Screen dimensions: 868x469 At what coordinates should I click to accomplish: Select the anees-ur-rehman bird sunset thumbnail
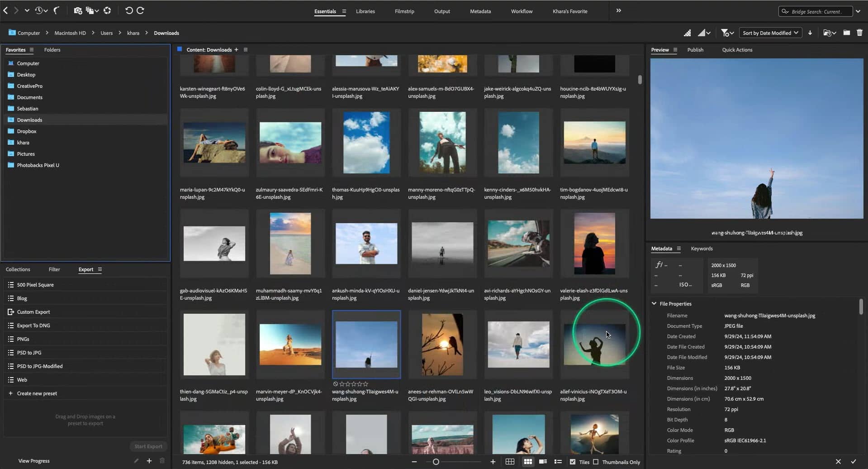coord(442,345)
